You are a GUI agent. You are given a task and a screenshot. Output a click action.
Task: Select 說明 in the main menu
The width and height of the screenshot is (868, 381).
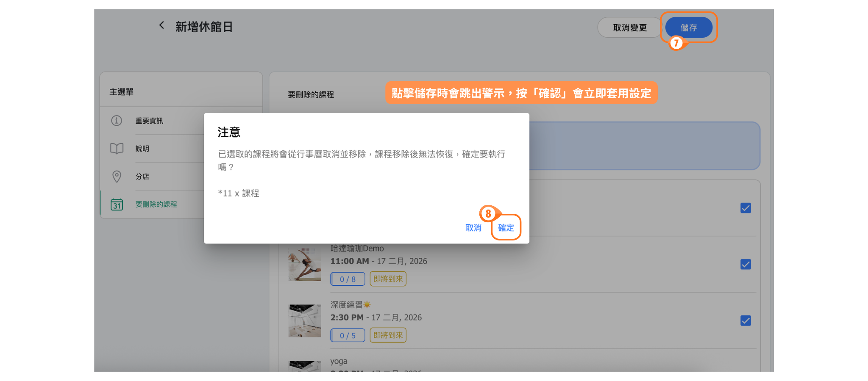click(142, 149)
